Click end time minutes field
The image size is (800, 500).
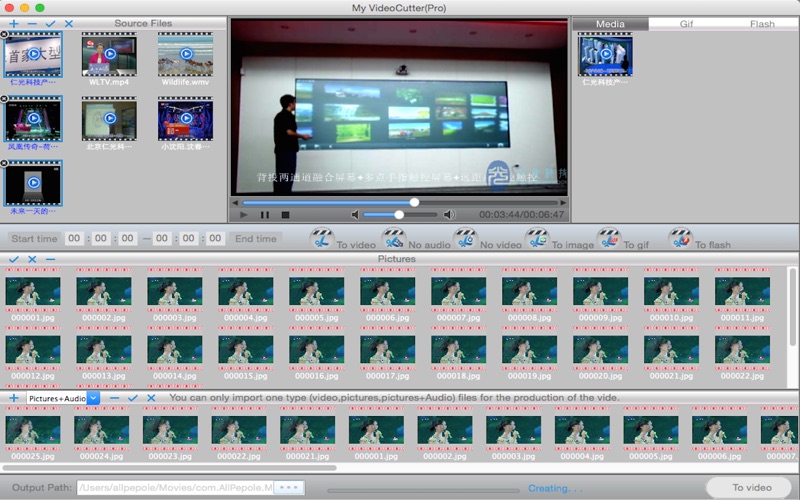point(189,238)
